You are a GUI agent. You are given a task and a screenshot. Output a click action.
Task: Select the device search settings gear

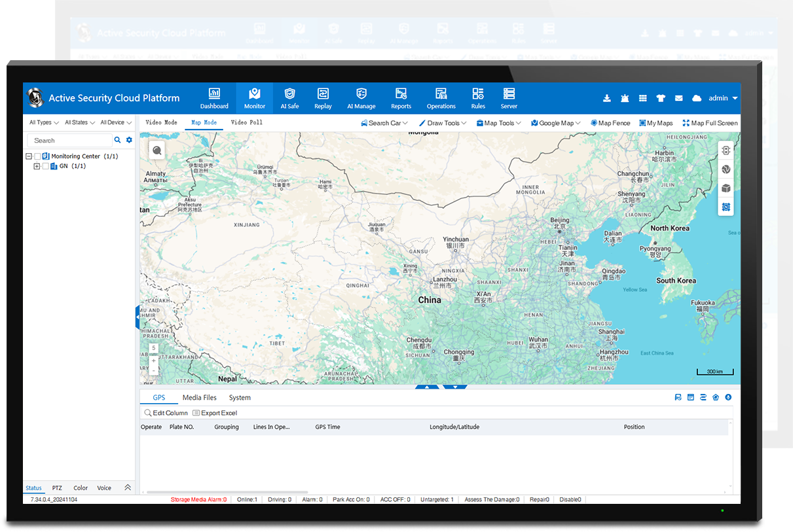[x=128, y=139]
